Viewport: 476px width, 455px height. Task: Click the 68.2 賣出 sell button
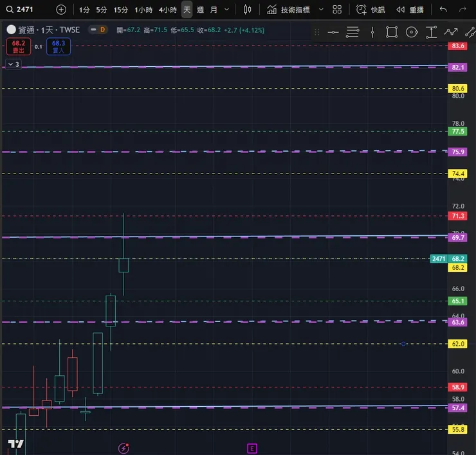19,46
